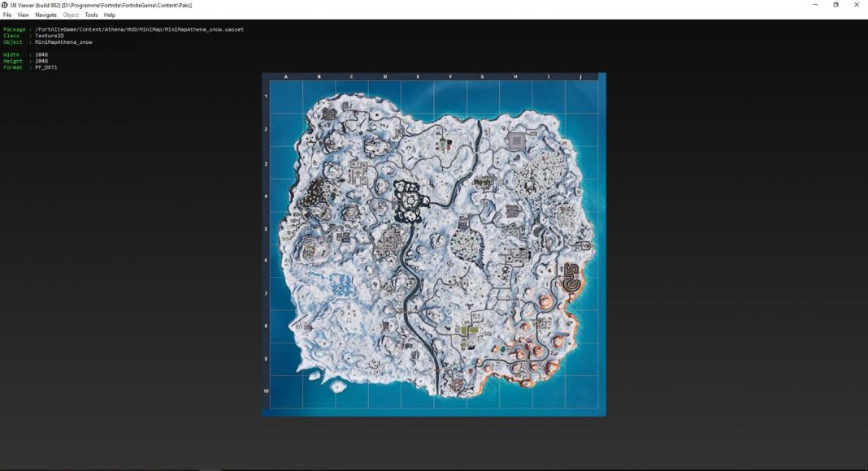Restore down the UE Viewer window
The height and width of the screenshot is (471, 868).
[835, 5]
